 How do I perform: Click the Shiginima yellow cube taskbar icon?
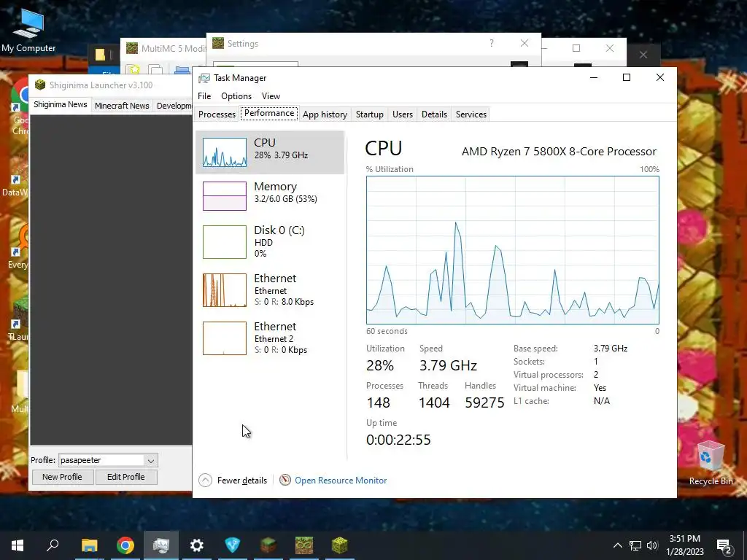(x=340, y=545)
